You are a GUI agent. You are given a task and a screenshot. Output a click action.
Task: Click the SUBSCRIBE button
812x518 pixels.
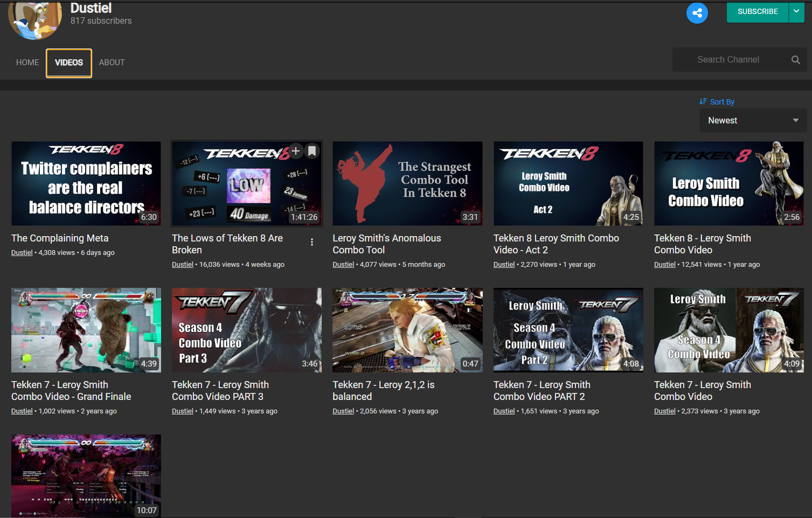pyautogui.click(x=758, y=11)
